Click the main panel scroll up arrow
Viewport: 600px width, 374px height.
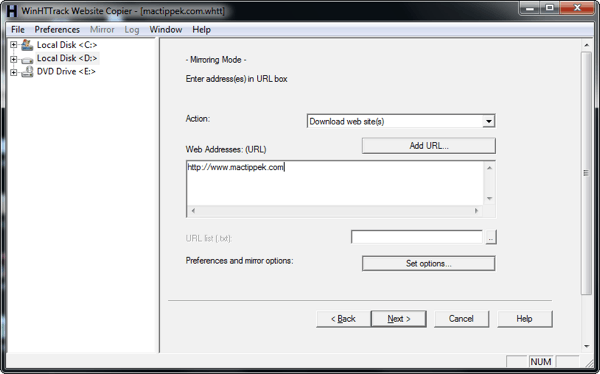(x=587, y=46)
